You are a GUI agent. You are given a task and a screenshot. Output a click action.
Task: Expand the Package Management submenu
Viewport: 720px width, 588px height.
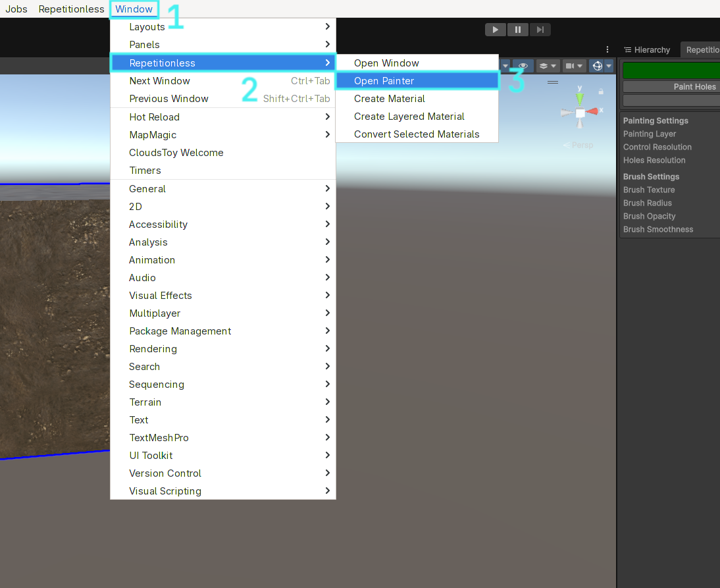click(x=223, y=331)
